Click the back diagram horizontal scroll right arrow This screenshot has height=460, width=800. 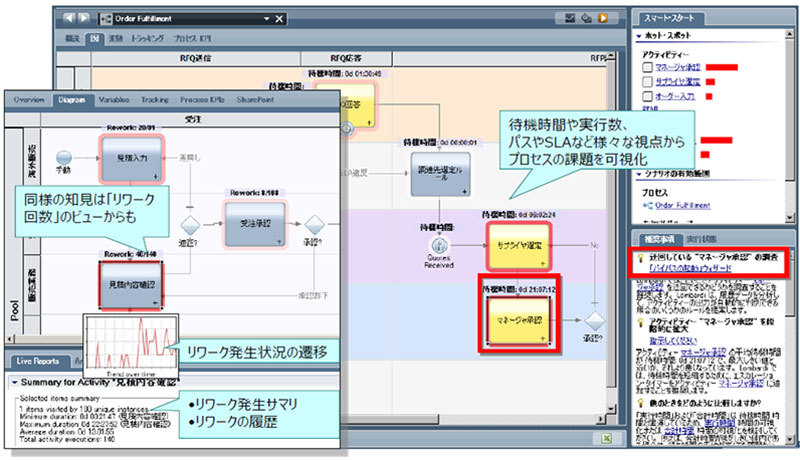[601, 419]
